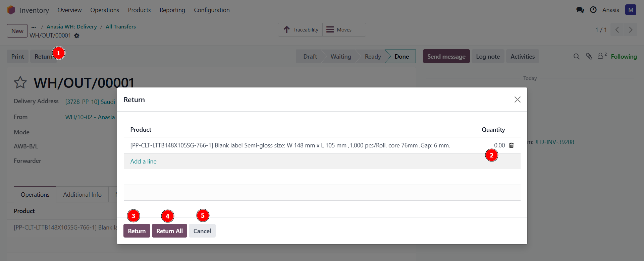
Task: Star WH/OUT/00001 as favorite
Action: pyautogui.click(x=20, y=82)
